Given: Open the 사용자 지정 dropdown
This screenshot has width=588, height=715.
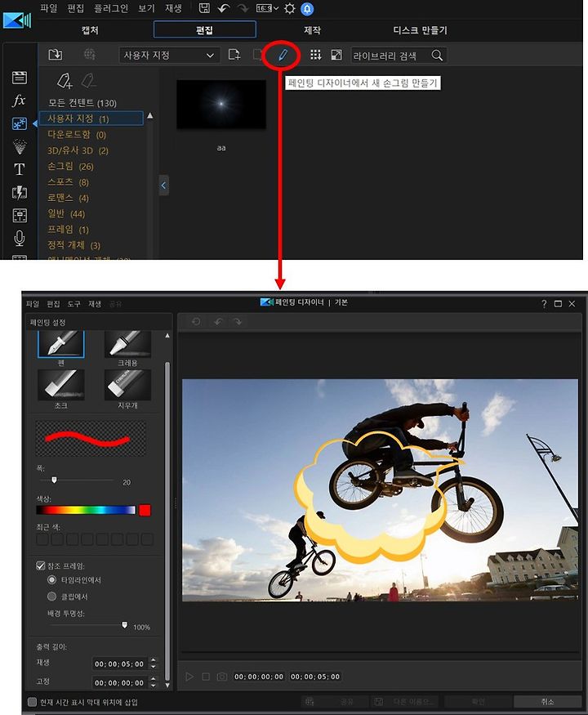Looking at the screenshot, I should click(170, 56).
